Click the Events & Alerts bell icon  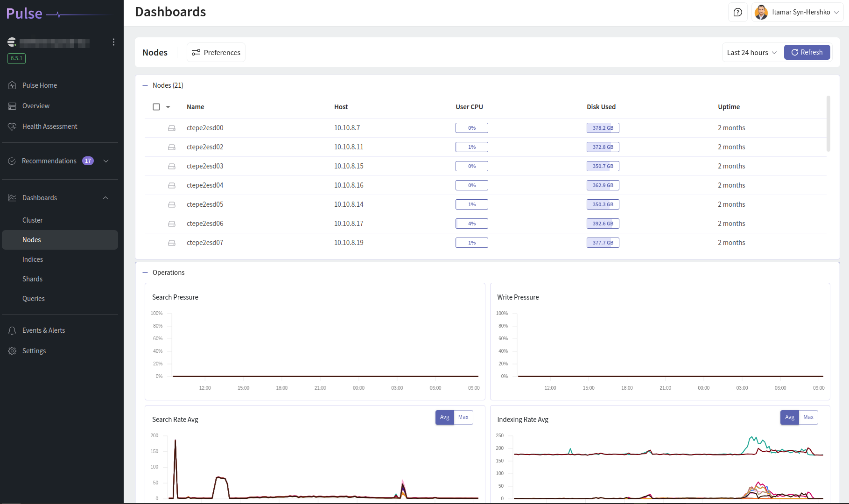click(12, 330)
